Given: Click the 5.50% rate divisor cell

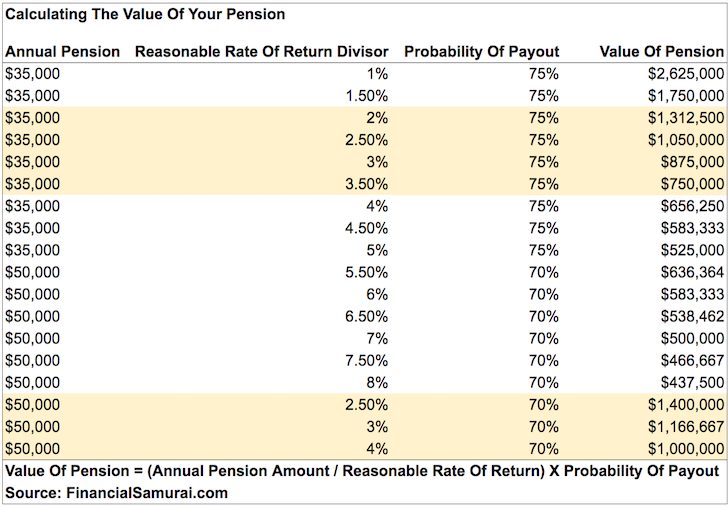Looking at the screenshot, I should [366, 271].
